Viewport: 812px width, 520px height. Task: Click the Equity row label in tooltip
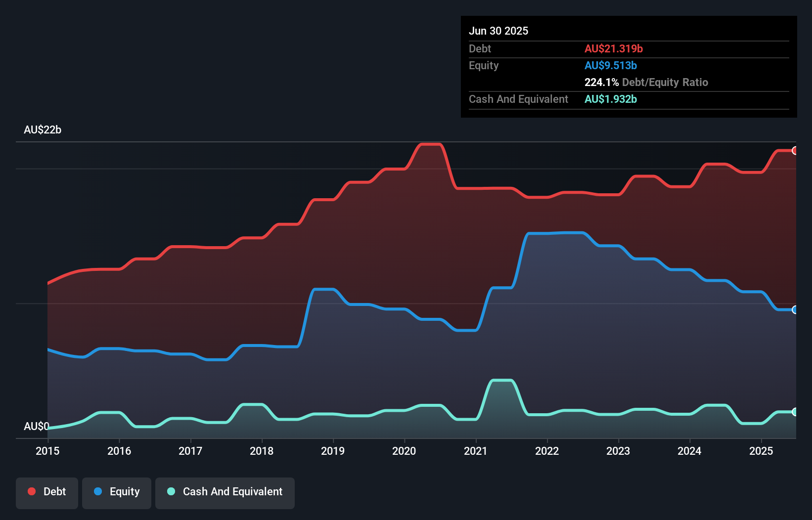point(484,65)
